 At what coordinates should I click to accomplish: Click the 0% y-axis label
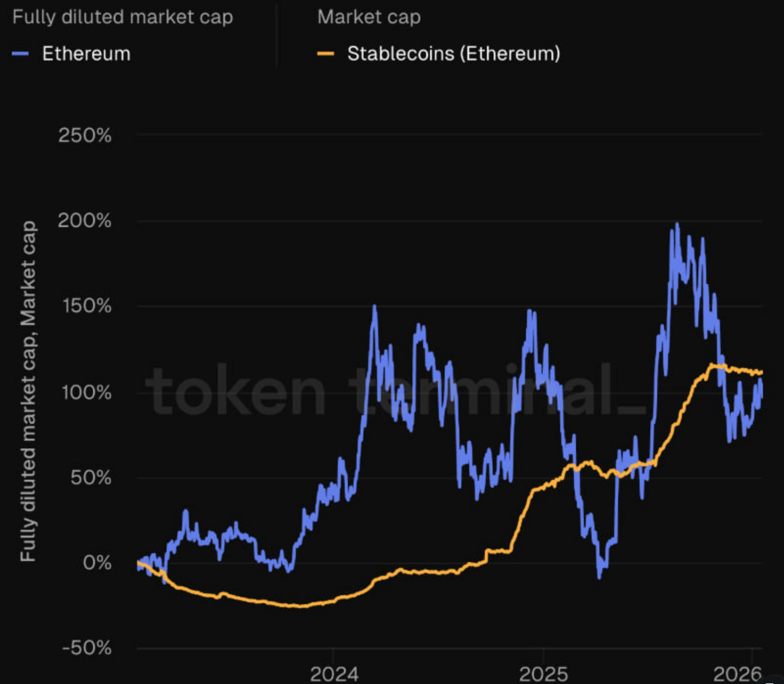pos(97,563)
